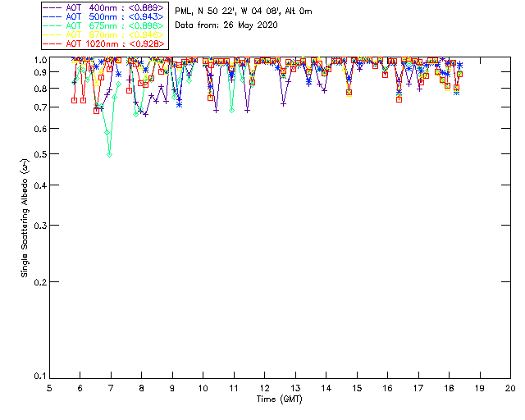This screenshot has height=420, width=525.
Task: Click the purple 400nm dip marker at hour 12.6
Action: click(283, 104)
